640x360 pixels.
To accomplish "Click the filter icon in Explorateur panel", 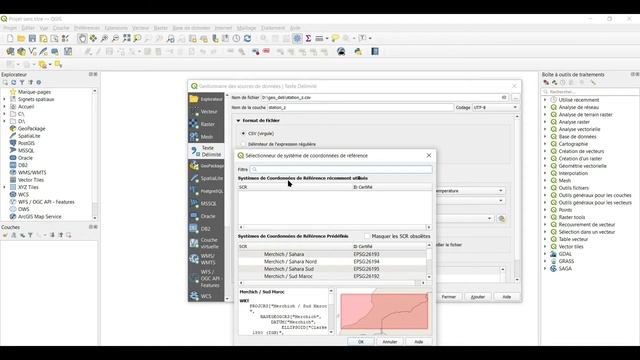I will tap(22, 82).
